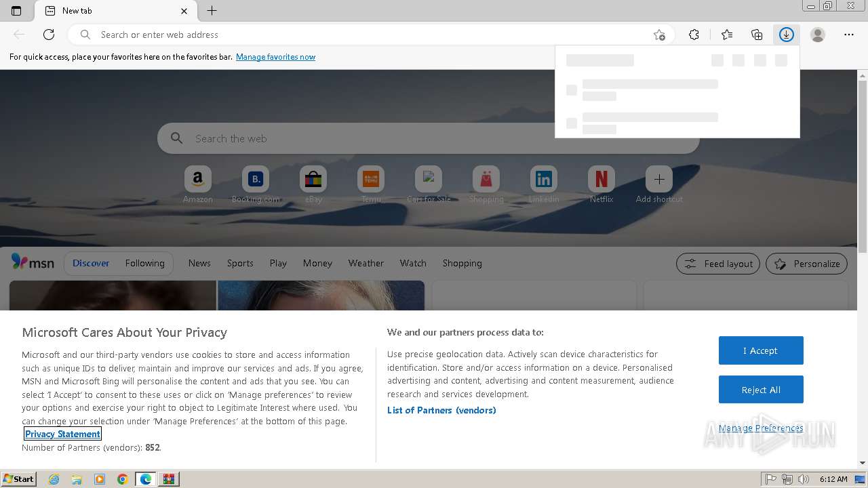Open the Shopping feed tab
Viewport: 868px width, 488px height.
[x=462, y=263]
